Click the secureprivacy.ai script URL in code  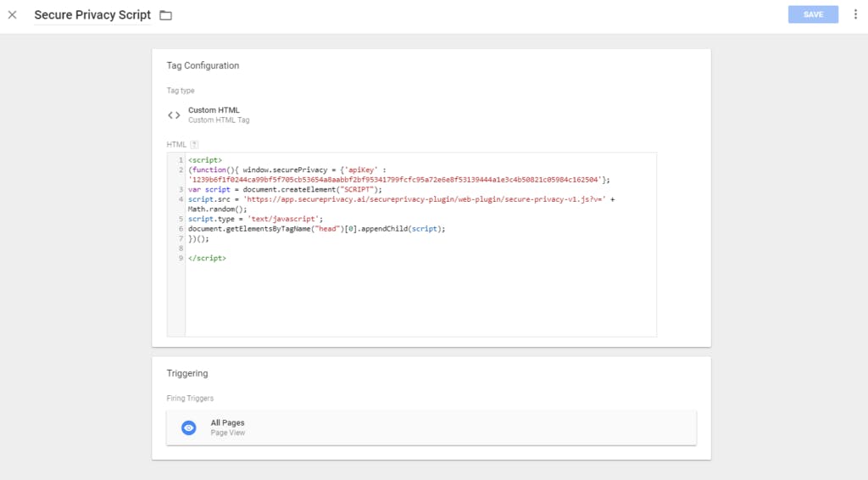pos(425,199)
